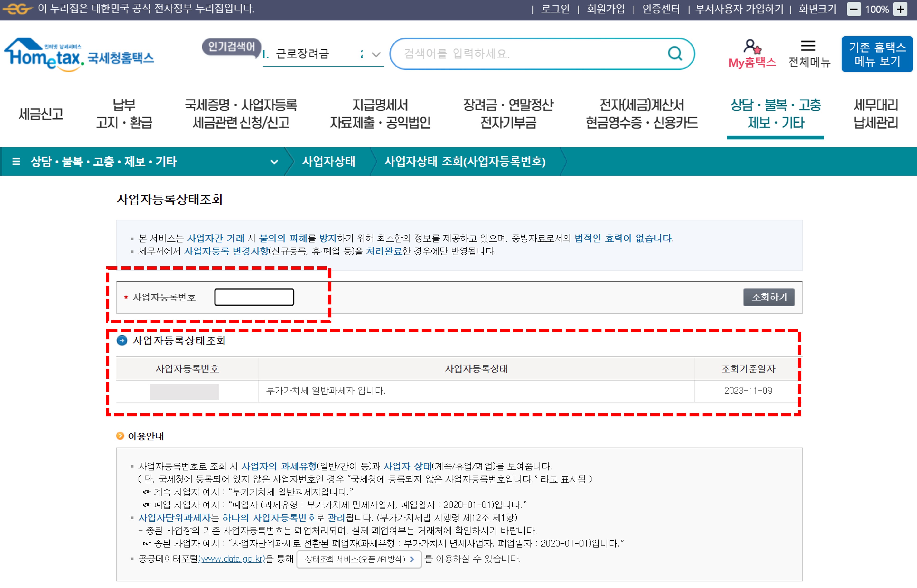Click the search magnifier icon

pos(675,53)
